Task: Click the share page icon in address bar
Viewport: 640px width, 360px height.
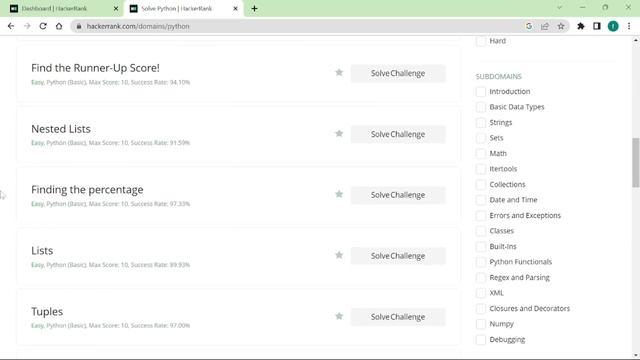Action: click(x=545, y=26)
